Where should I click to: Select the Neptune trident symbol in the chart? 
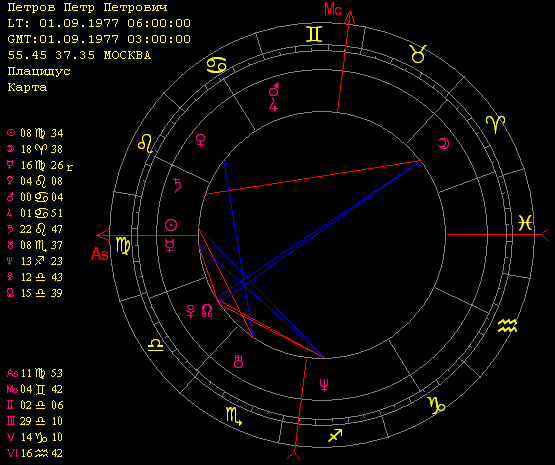[324, 385]
